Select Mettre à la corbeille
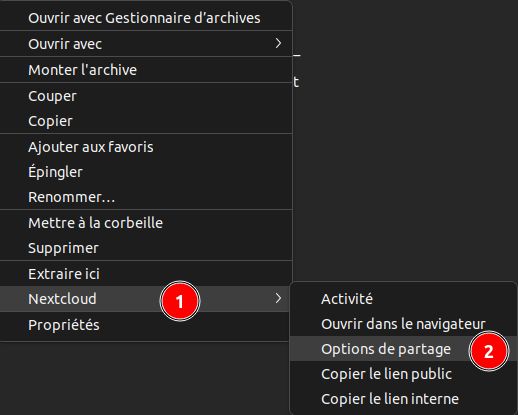This screenshot has width=518, height=415. tap(146, 223)
